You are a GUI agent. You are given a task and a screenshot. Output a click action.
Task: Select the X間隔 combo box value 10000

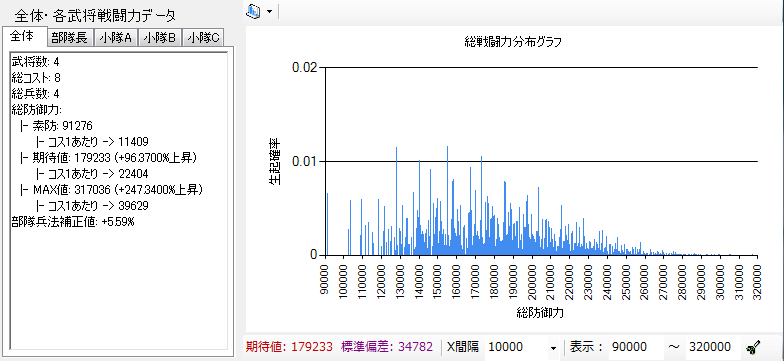pyautogui.click(x=521, y=347)
